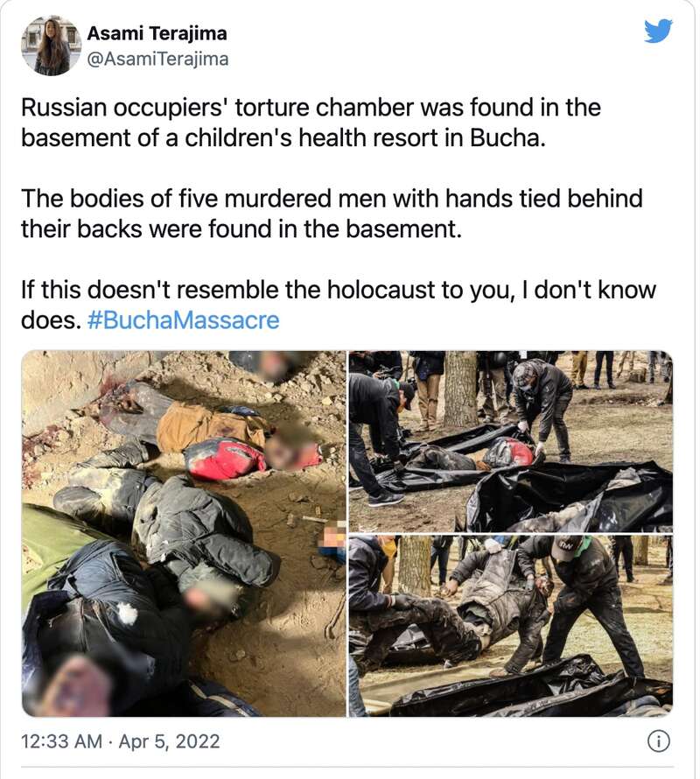Open the circled info icon
This screenshot has height=779, width=700.
coord(658,741)
